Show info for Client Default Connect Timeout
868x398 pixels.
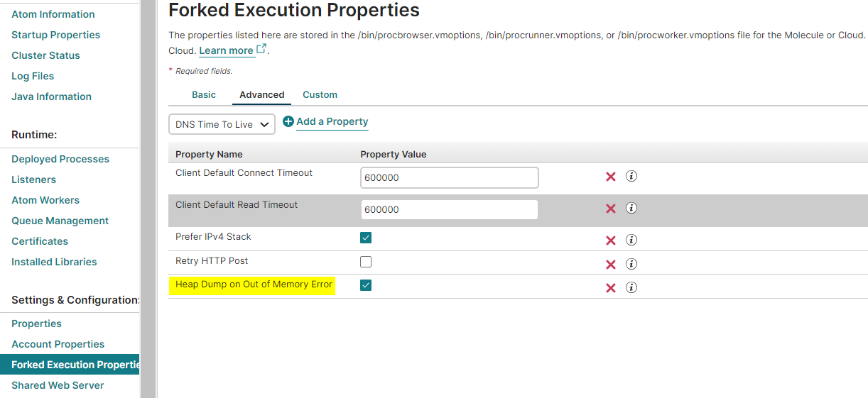(x=631, y=176)
